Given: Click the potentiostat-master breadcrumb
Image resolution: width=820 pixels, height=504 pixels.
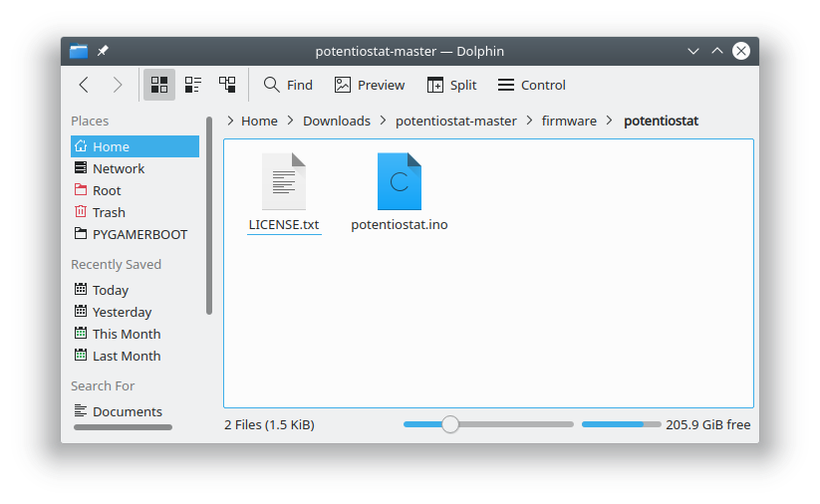Looking at the screenshot, I should click(456, 121).
